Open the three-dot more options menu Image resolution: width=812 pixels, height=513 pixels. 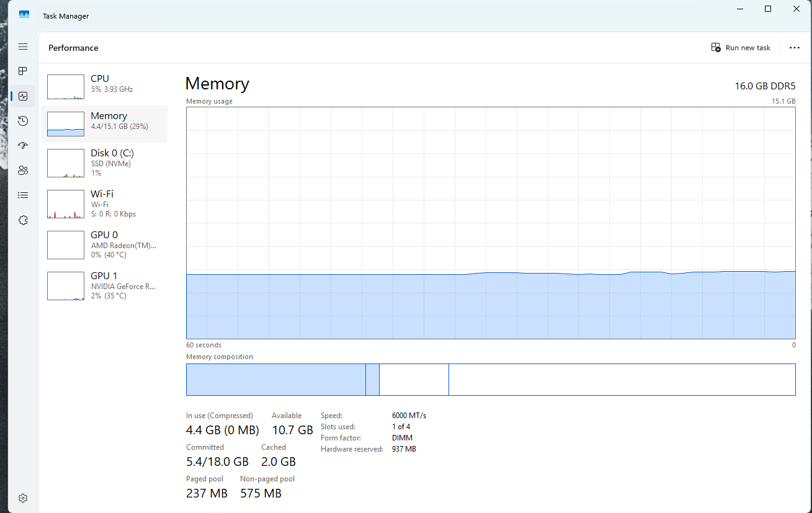(x=794, y=48)
